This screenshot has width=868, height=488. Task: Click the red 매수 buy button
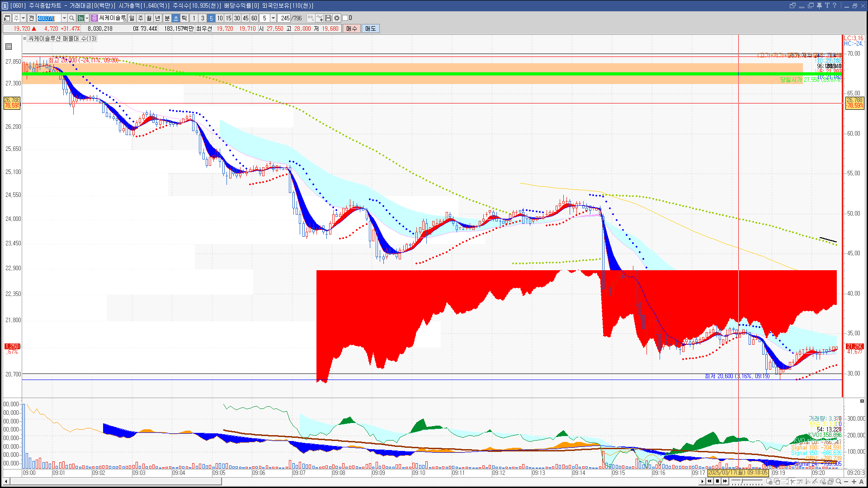click(x=352, y=28)
